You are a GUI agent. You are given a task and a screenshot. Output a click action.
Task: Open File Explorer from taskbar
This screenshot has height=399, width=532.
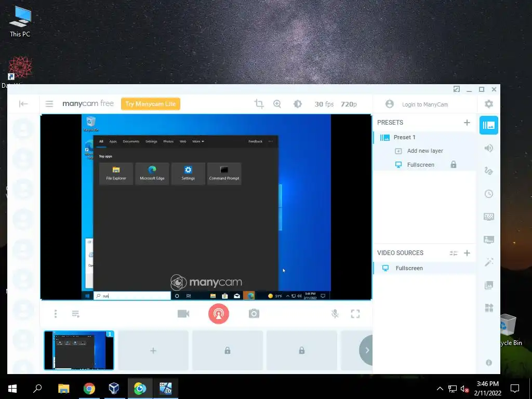64,389
